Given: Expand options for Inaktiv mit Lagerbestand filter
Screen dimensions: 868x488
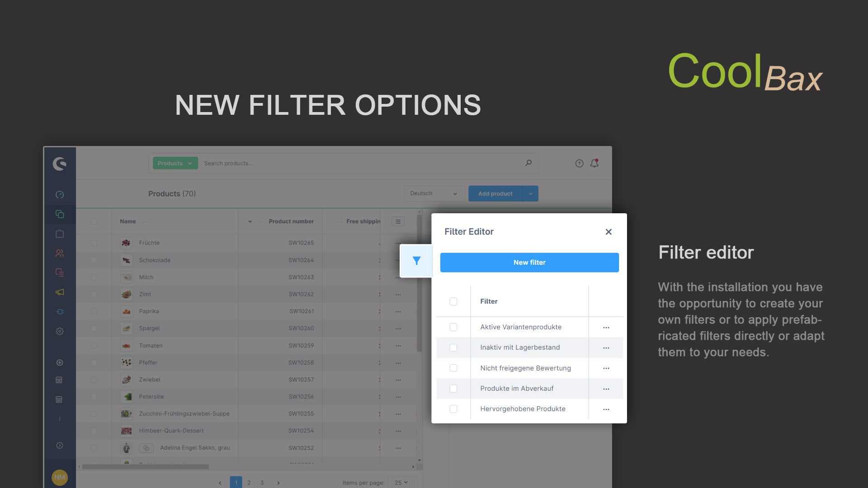Looking at the screenshot, I should tap(607, 347).
